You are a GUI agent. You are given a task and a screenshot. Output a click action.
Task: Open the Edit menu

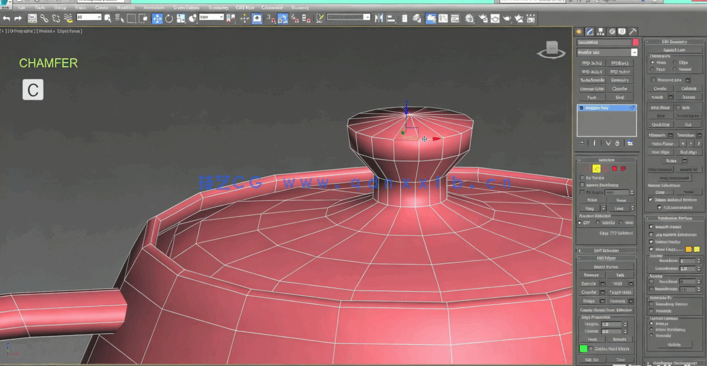pos(21,8)
